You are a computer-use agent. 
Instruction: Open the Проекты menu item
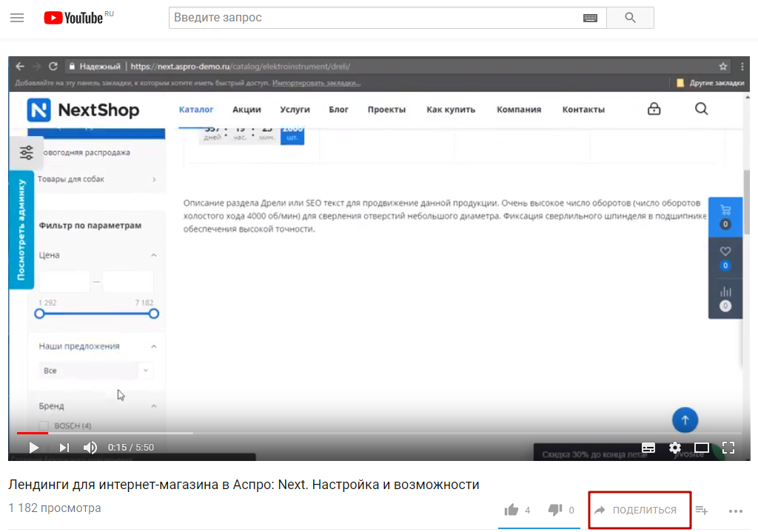pos(386,110)
